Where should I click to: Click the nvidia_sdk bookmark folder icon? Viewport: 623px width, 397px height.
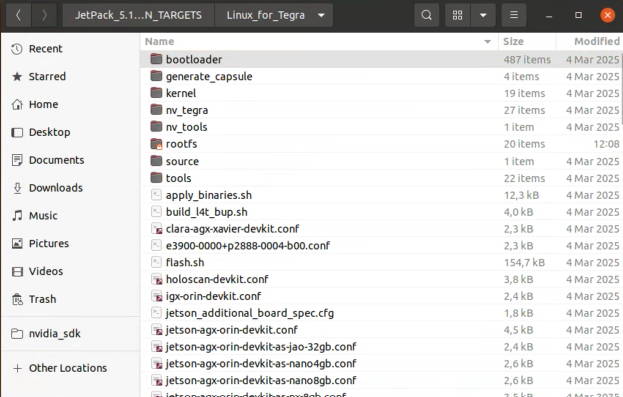pos(17,333)
